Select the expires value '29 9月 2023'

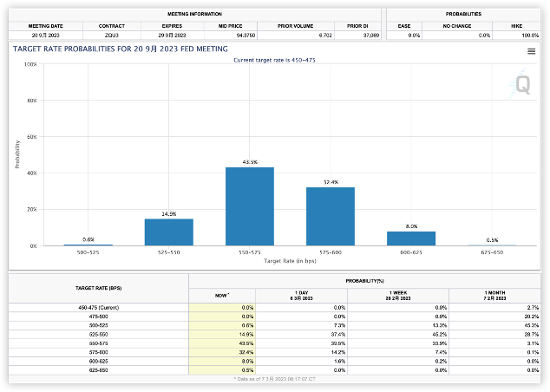[172, 36]
